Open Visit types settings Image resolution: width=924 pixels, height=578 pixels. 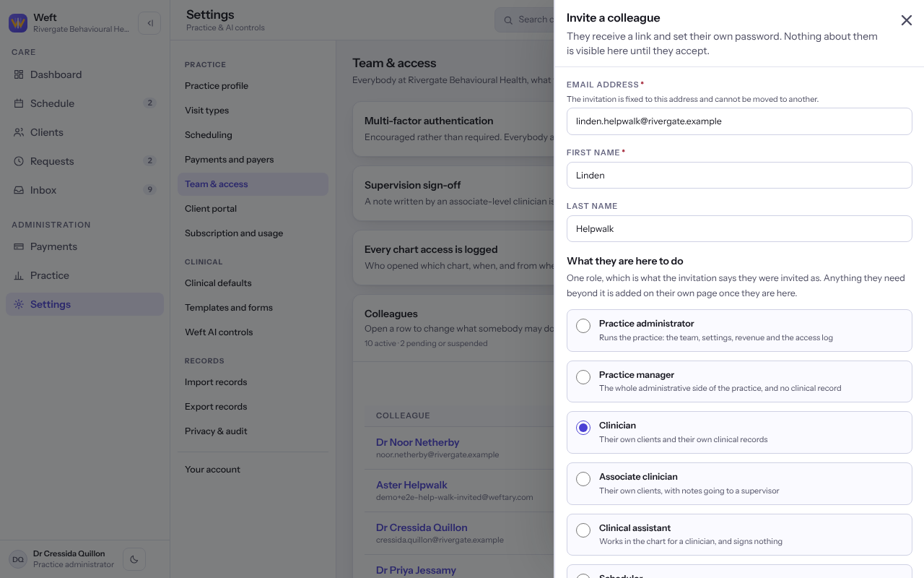point(253,111)
